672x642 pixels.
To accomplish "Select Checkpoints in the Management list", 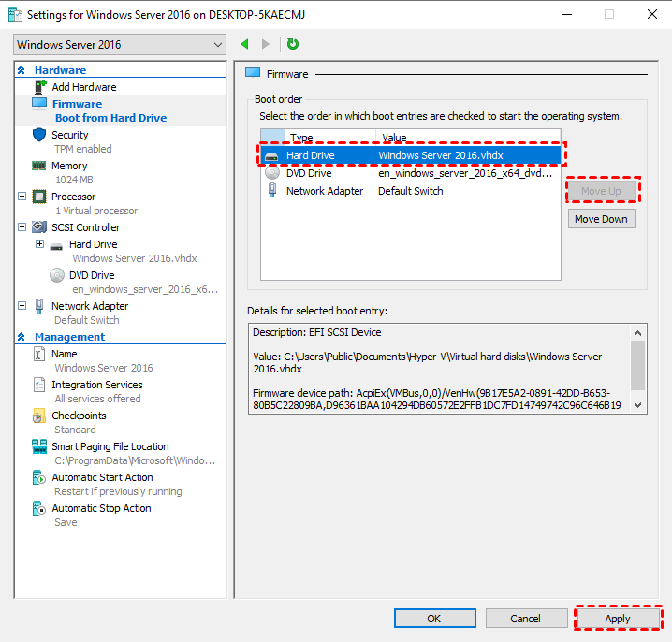I will coord(79,416).
